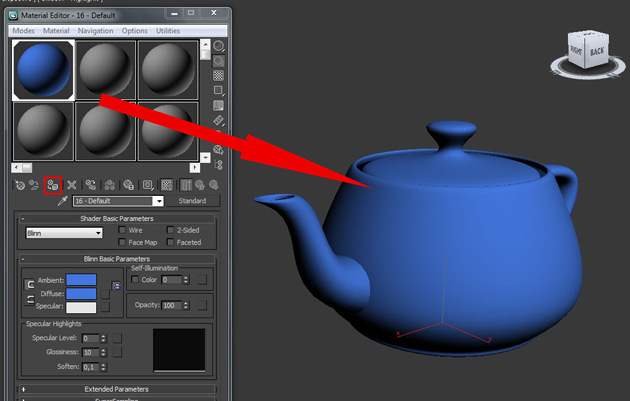
Task: Click the Get Material icon
Action: [x=20, y=185]
